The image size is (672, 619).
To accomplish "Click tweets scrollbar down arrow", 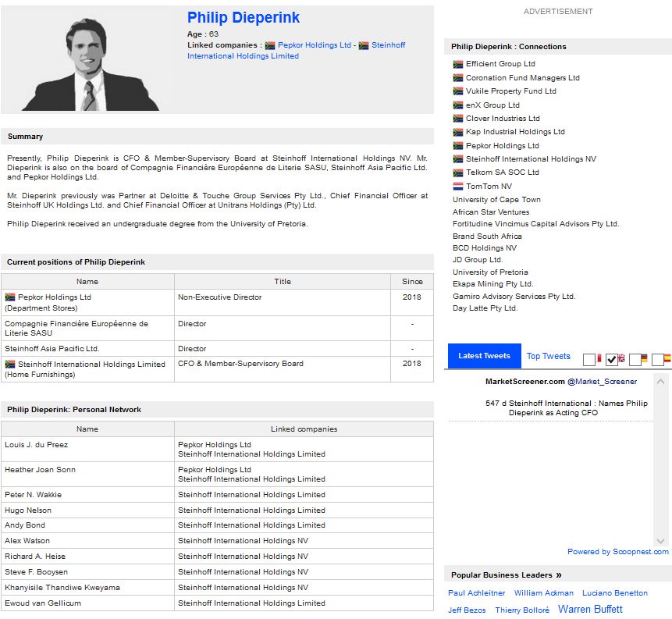I will click(x=660, y=541).
